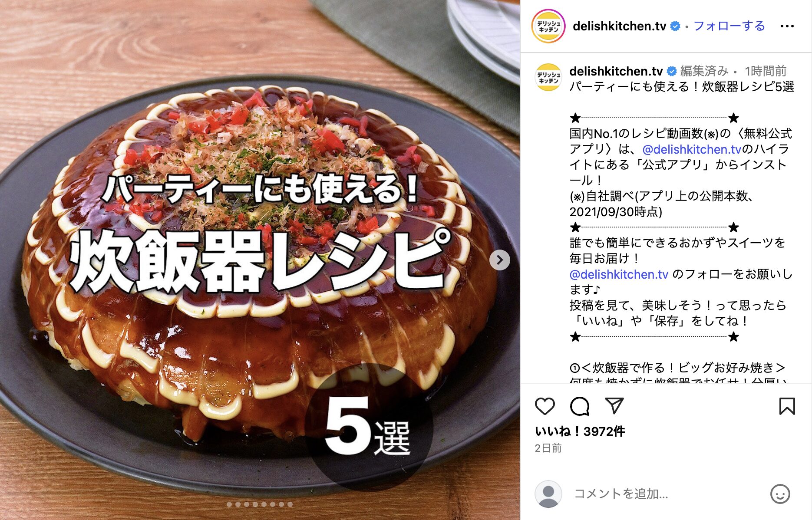Share post using paper plane icon
This screenshot has width=812, height=520.
[614, 405]
